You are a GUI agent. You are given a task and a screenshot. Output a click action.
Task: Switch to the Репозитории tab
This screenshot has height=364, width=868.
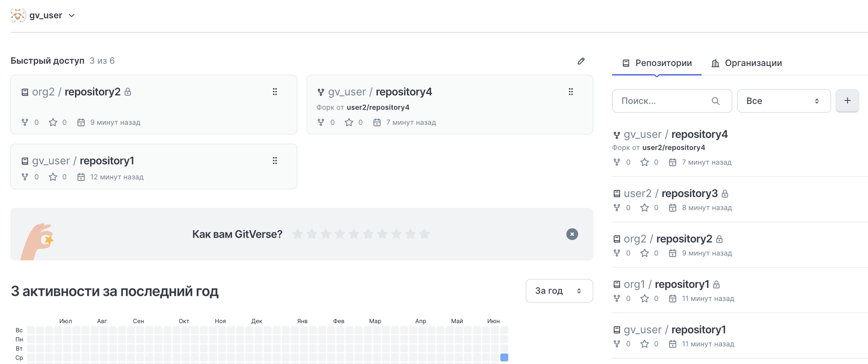[x=657, y=63]
